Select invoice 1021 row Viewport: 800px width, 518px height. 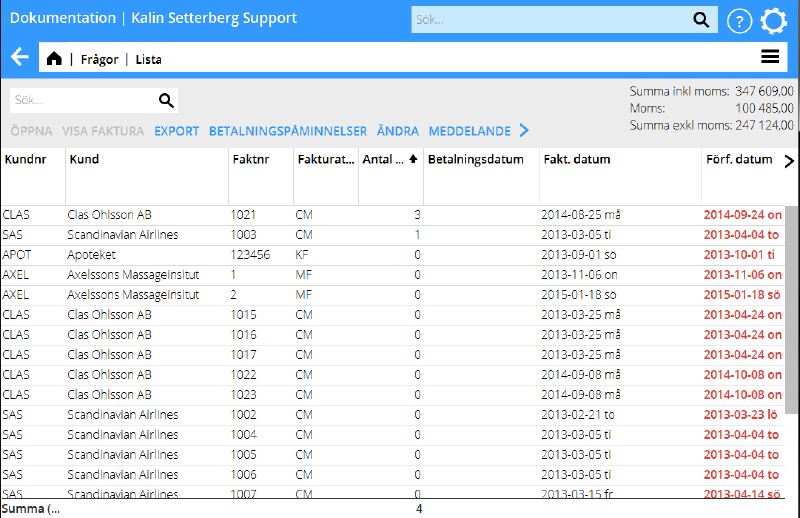coord(393,215)
